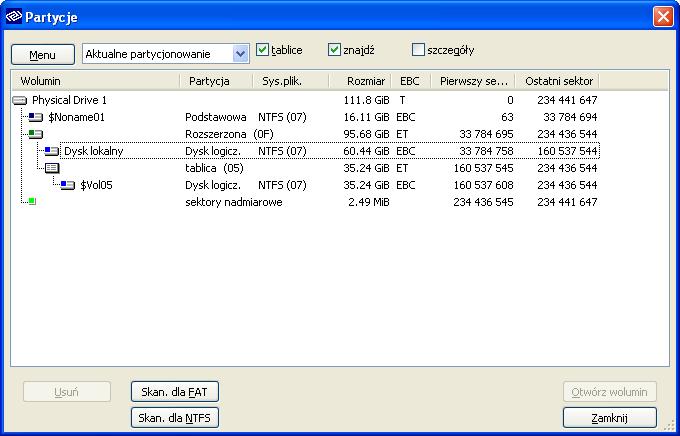The width and height of the screenshot is (680, 436).
Task: Sort by the Sys.plik. column header
Action: [291, 81]
